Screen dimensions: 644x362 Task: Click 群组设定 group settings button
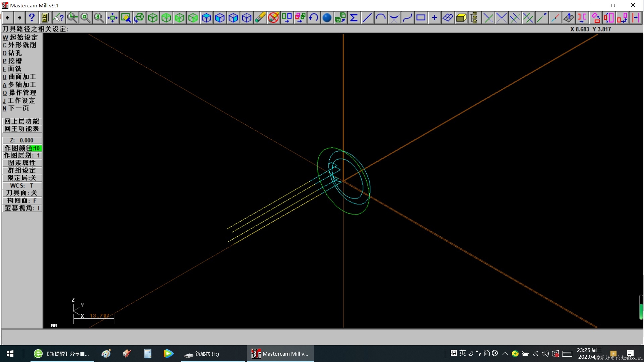click(x=22, y=171)
